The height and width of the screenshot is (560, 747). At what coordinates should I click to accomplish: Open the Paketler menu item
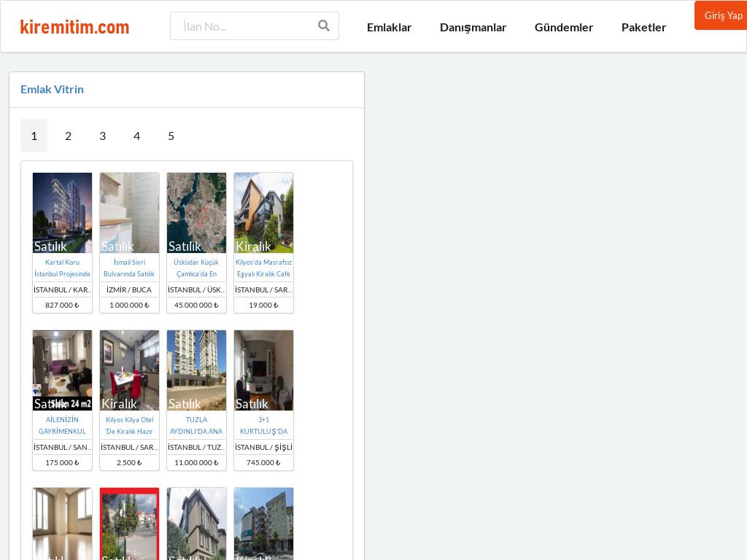[643, 27]
